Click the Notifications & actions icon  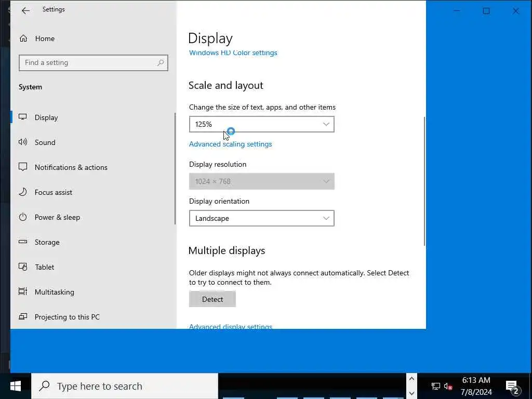(23, 167)
